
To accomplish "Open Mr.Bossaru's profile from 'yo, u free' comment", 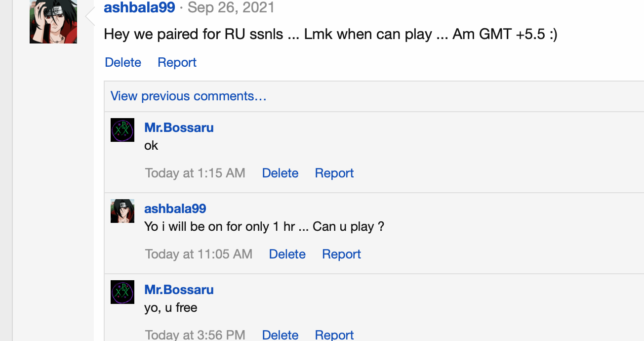I will (179, 290).
